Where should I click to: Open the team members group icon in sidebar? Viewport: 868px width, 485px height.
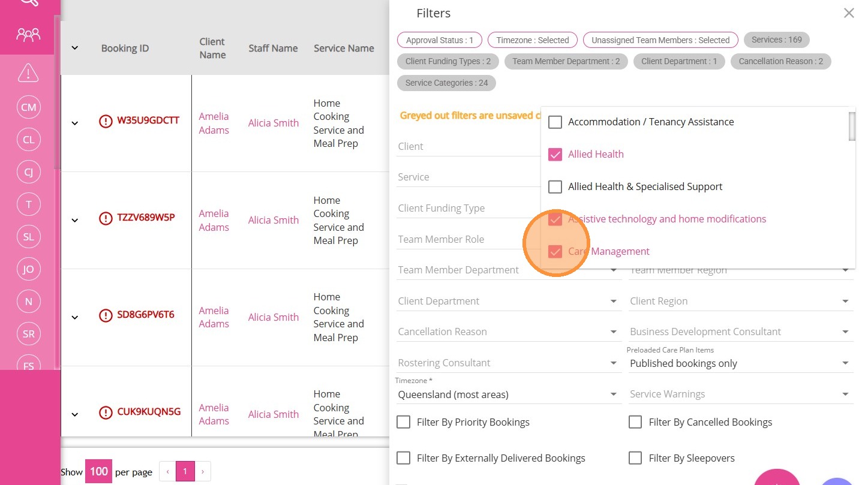click(28, 34)
